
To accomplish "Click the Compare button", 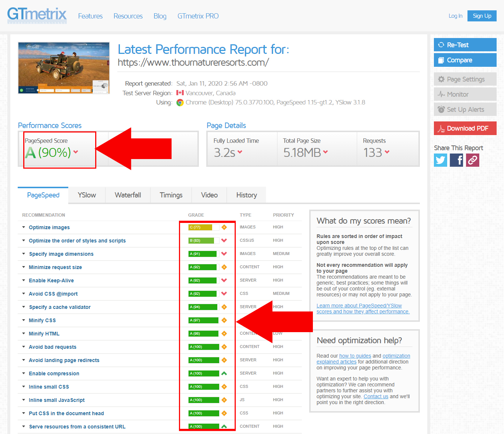I will [465, 60].
